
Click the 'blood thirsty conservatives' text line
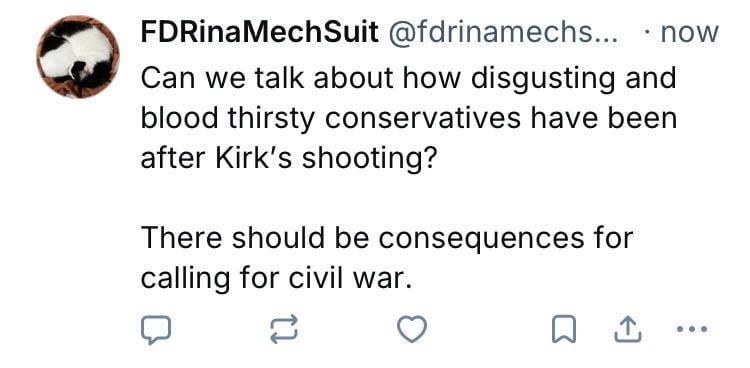tap(409, 118)
